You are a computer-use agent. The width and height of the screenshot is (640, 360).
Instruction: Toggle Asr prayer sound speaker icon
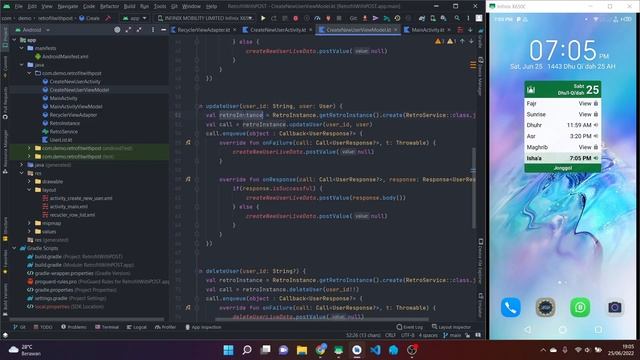tap(596, 136)
